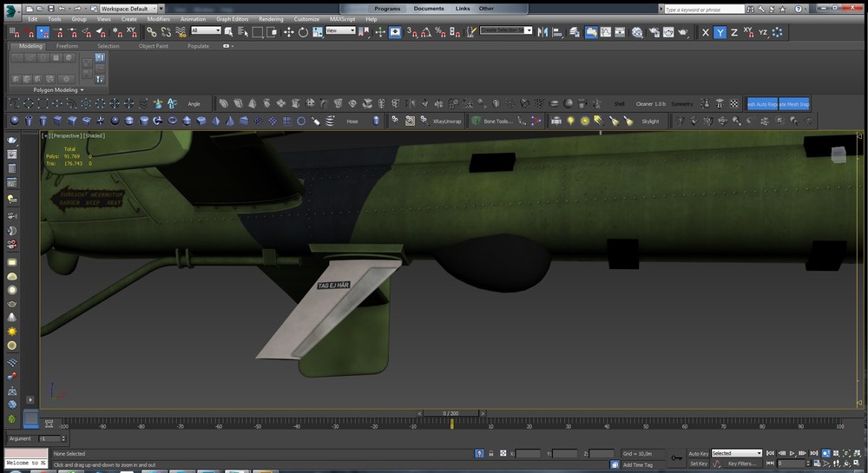Click the time slider handle showing 0 / 200
This screenshot has height=473, width=868.
pos(450,413)
